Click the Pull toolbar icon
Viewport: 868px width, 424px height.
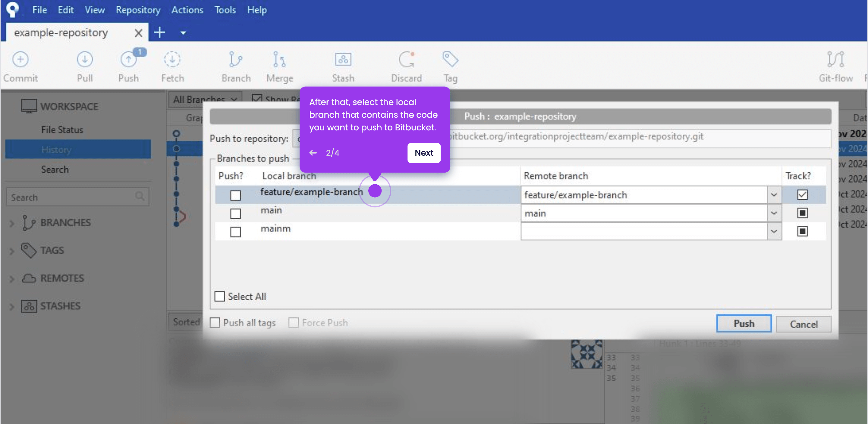tap(85, 60)
